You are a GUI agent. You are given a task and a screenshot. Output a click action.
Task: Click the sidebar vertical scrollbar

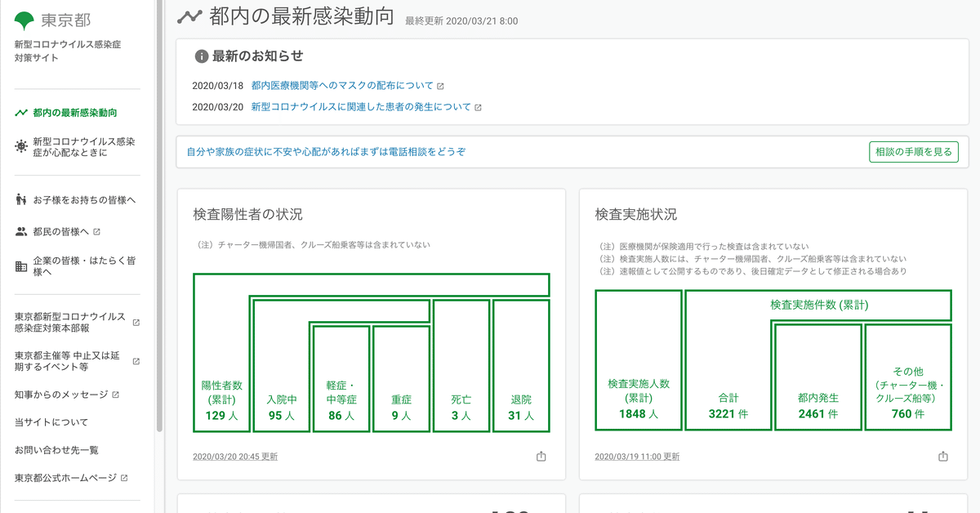tap(159, 216)
